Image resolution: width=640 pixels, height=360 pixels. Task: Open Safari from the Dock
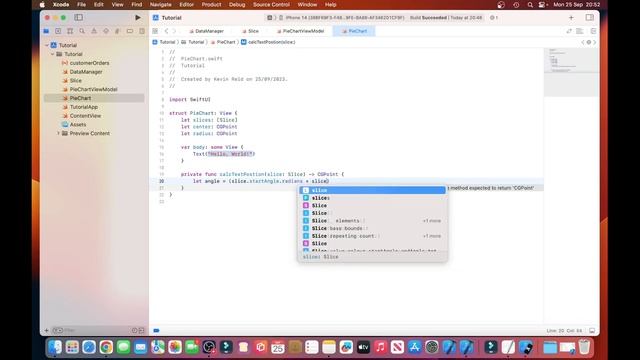click(x=89, y=347)
